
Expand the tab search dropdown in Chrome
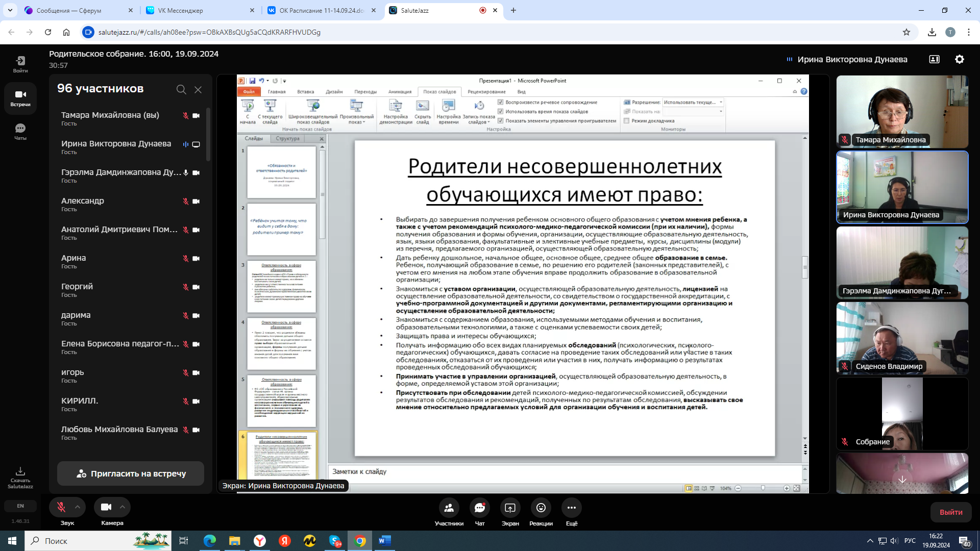click(10, 10)
